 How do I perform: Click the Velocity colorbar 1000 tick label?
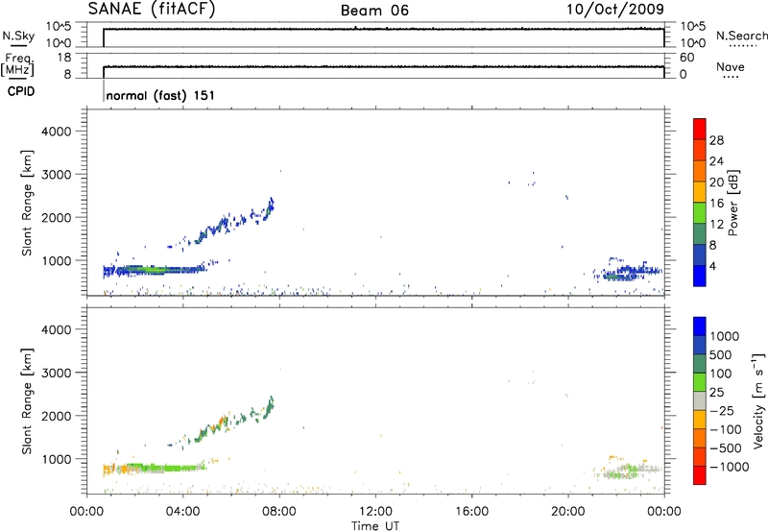click(724, 336)
